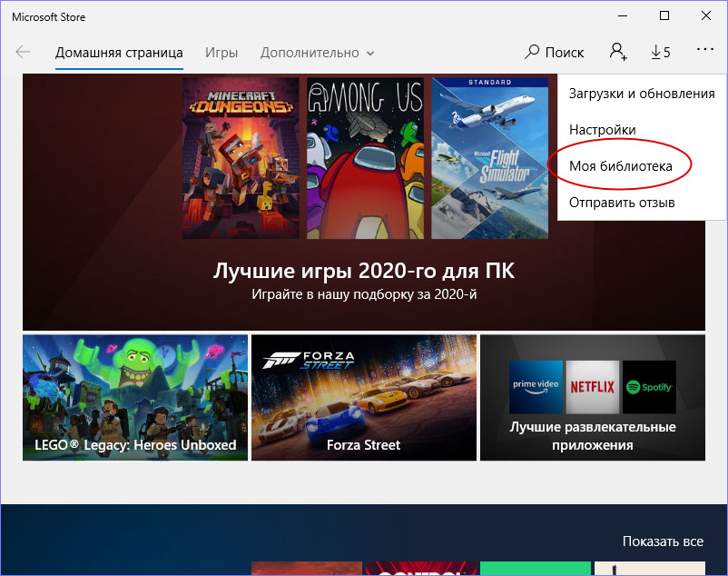
Task: Open LEGO Legacy: Heroes Unboxed tile
Action: pos(135,398)
